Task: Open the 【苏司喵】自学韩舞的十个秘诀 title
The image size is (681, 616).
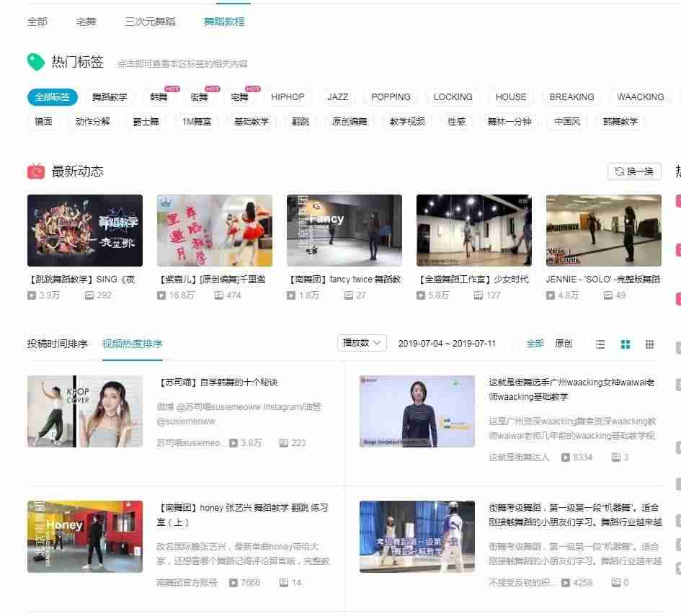Action: pos(217,383)
